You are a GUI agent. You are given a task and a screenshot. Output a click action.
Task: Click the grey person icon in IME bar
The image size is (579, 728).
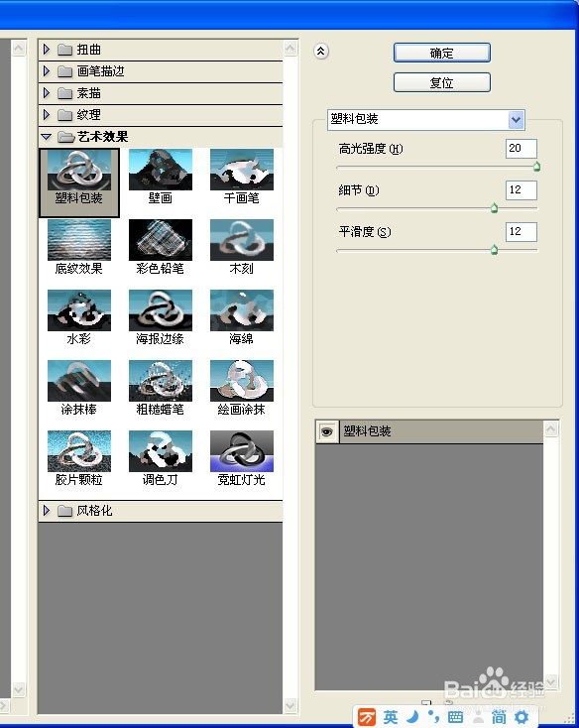[x=478, y=718]
